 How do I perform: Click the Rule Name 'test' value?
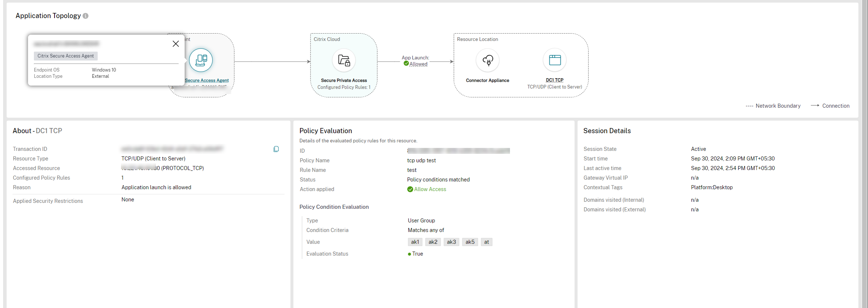pyautogui.click(x=412, y=170)
